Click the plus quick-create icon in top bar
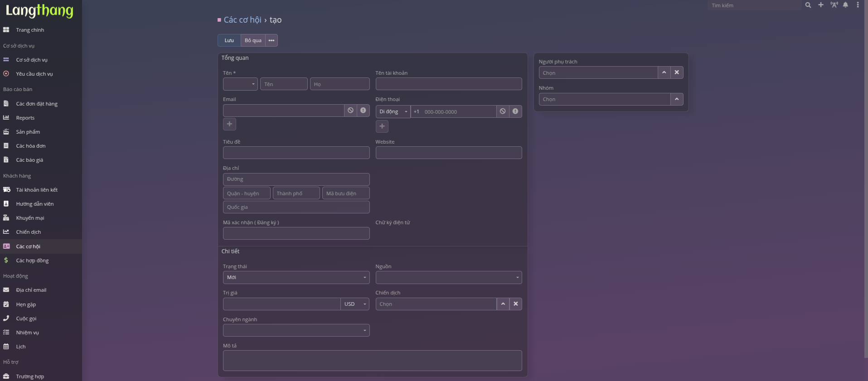 pyautogui.click(x=820, y=5)
